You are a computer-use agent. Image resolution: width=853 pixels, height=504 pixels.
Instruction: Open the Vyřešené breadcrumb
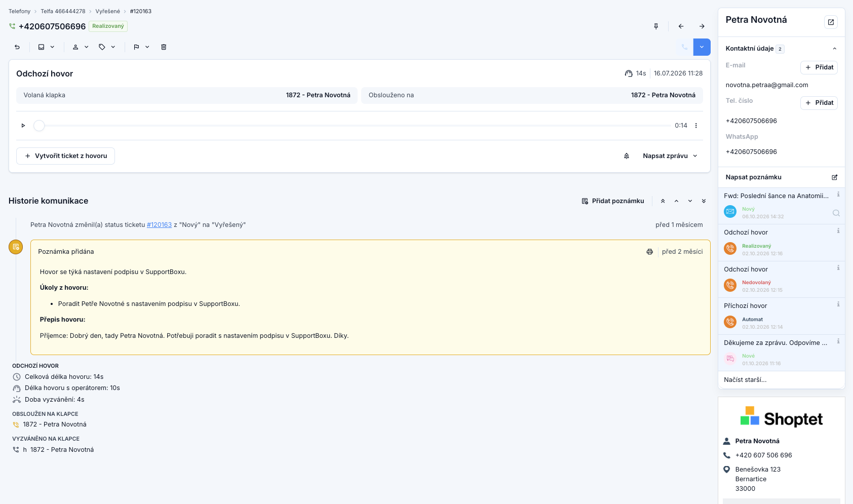coord(108,11)
